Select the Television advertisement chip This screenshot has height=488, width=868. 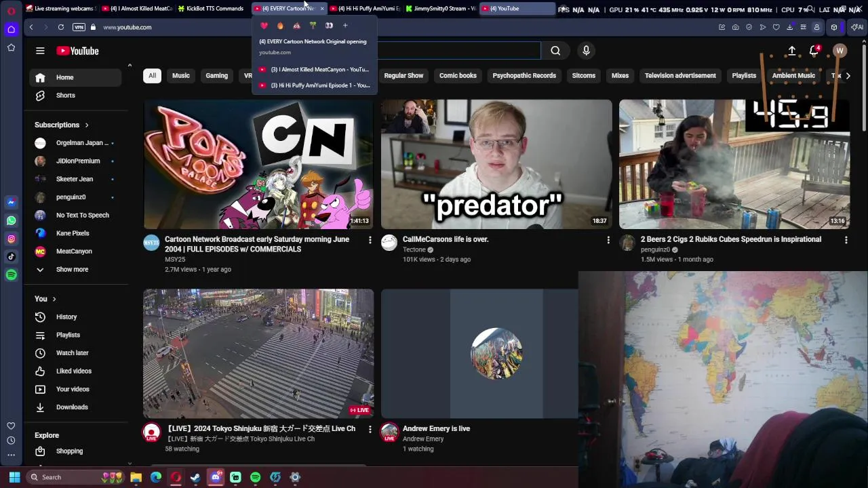pos(680,76)
